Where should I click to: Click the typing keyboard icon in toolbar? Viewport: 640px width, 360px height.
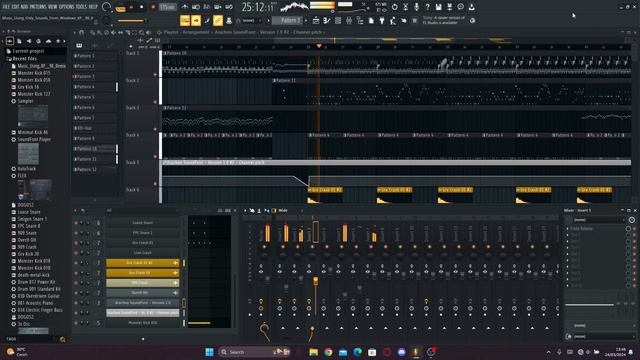pyautogui.click(x=185, y=20)
